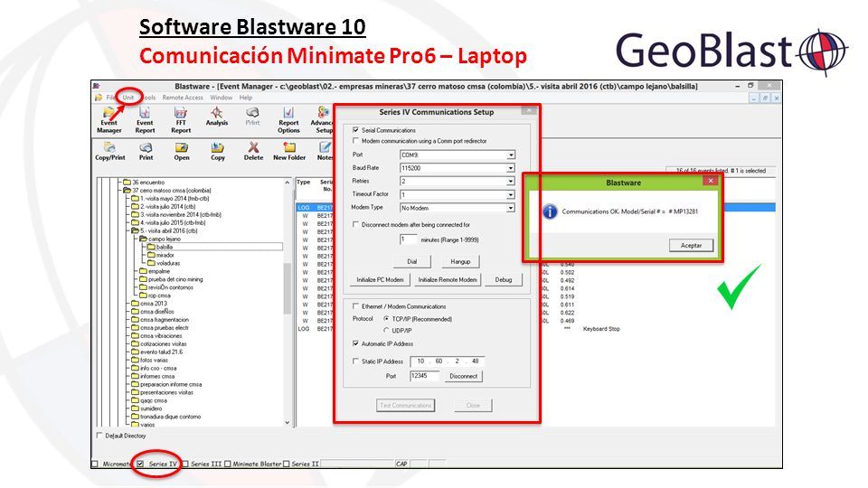Image resolution: width=868 pixels, height=488 pixels.
Task: Click the Test Communications button
Action: pyautogui.click(x=405, y=406)
